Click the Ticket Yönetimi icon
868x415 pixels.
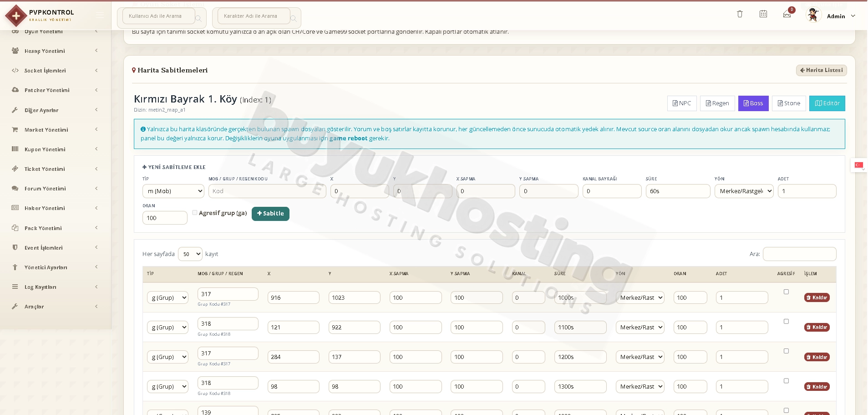(x=15, y=169)
